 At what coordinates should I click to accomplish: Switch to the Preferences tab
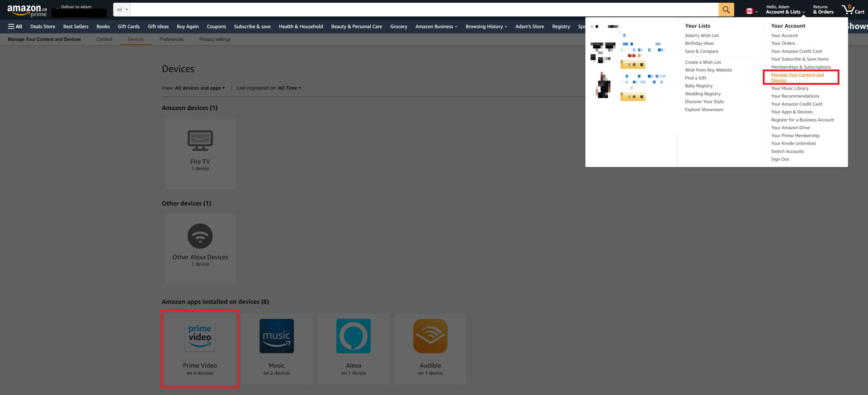point(171,39)
